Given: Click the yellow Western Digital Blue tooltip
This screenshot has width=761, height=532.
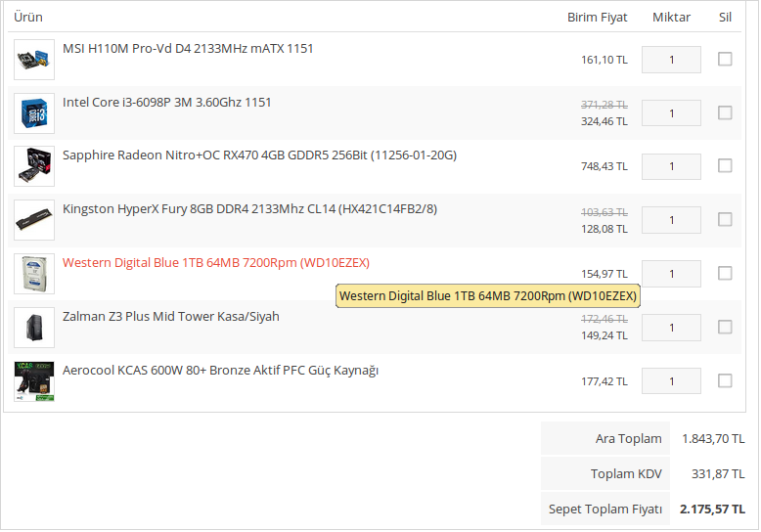Looking at the screenshot, I should (488, 296).
